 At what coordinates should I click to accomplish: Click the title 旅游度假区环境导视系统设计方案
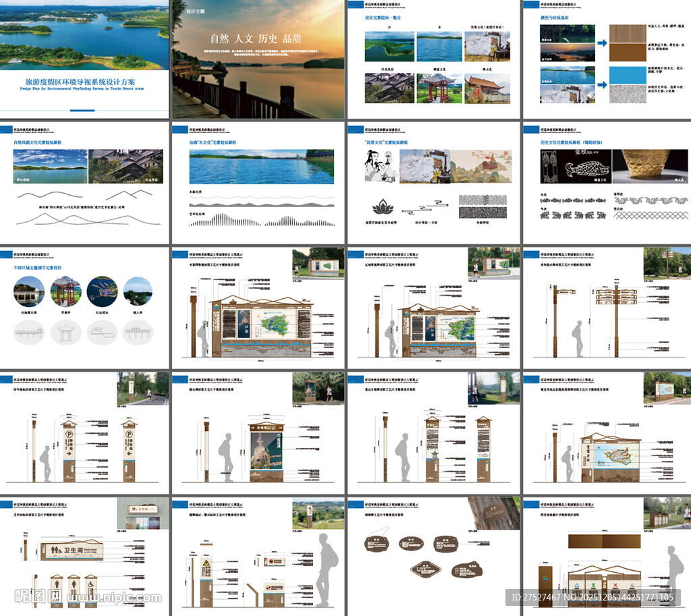tap(80, 82)
